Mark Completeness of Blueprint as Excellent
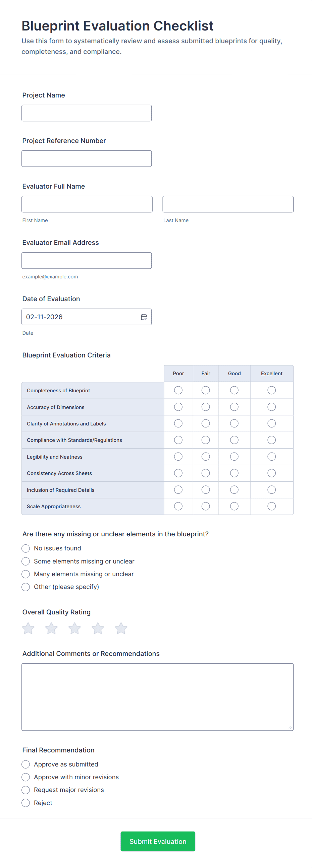This screenshot has width=312, height=868. point(271,390)
